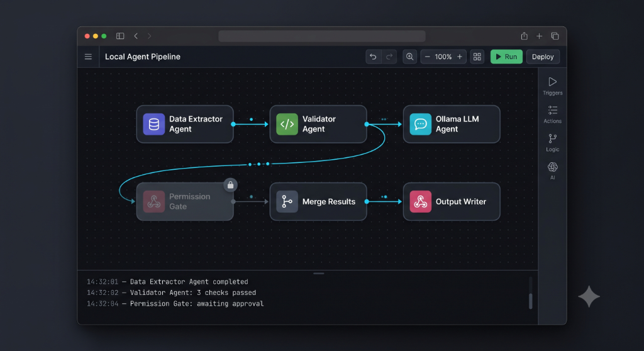Click the 100% zoom value
This screenshot has height=351, width=644.
[x=443, y=57]
